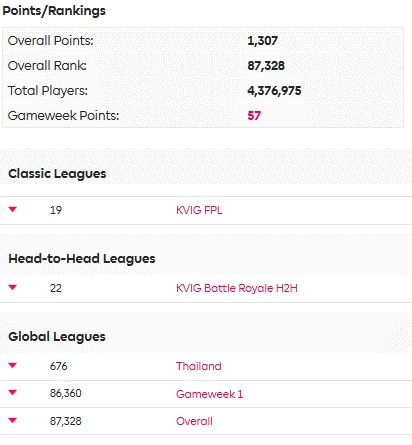This screenshot has height=445, width=412.
Task: Open the Thailand global league
Action: pyautogui.click(x=198, y=366)
